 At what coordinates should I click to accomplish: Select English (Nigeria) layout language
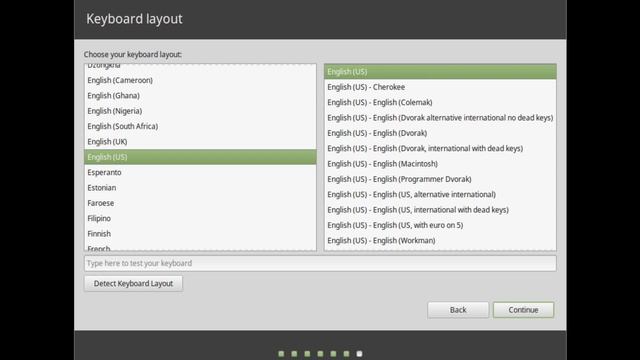[200, 111]
